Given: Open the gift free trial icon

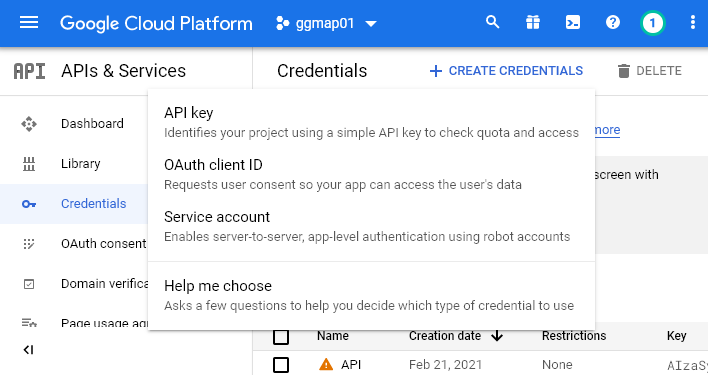Looking at the screenshot, I should 533,22.
